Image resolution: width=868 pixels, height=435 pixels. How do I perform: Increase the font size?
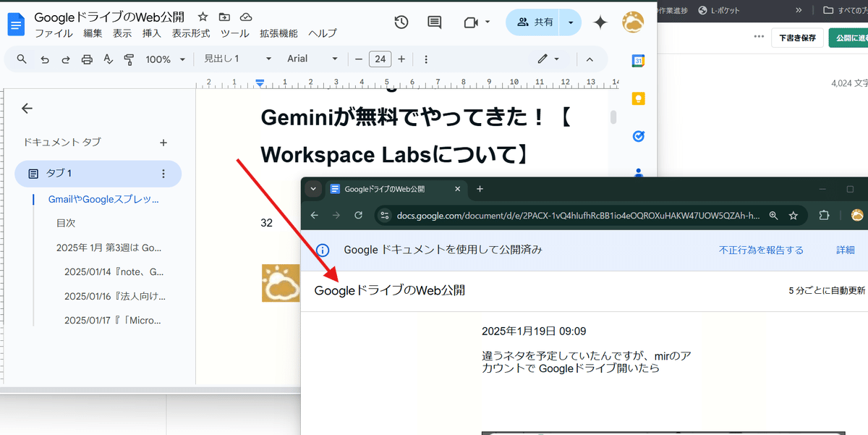(401, 59)
